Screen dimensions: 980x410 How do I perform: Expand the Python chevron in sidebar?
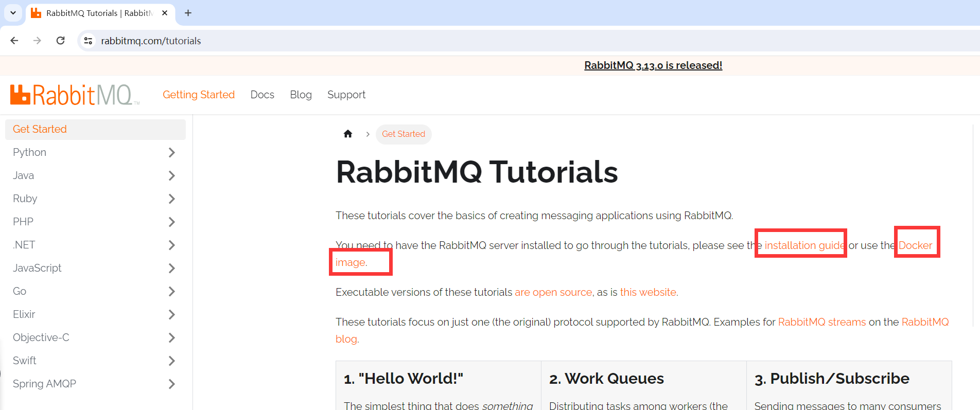[172, 152]
